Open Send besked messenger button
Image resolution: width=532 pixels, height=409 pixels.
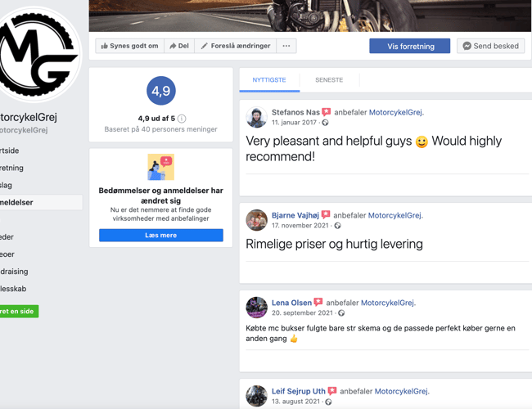click(x=490, y=46)
